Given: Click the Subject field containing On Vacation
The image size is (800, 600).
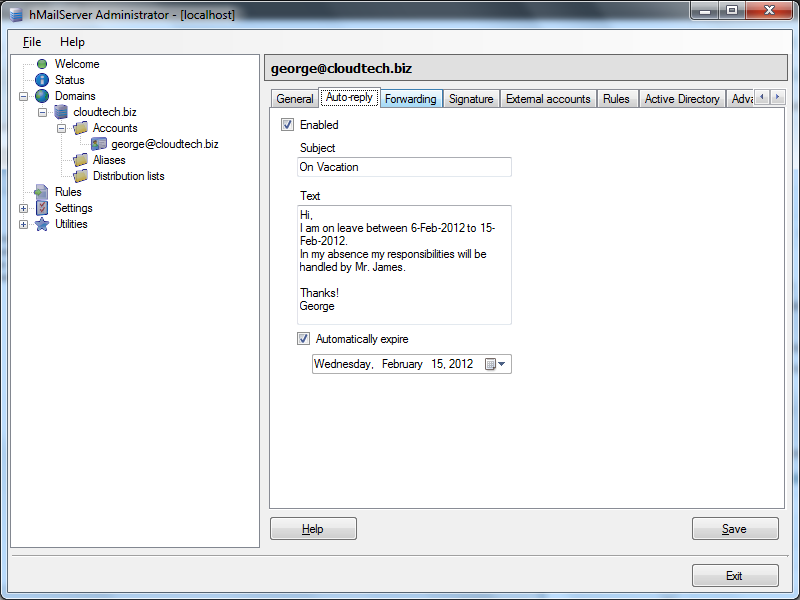Looking at the screenshot, I should point(404,167).
